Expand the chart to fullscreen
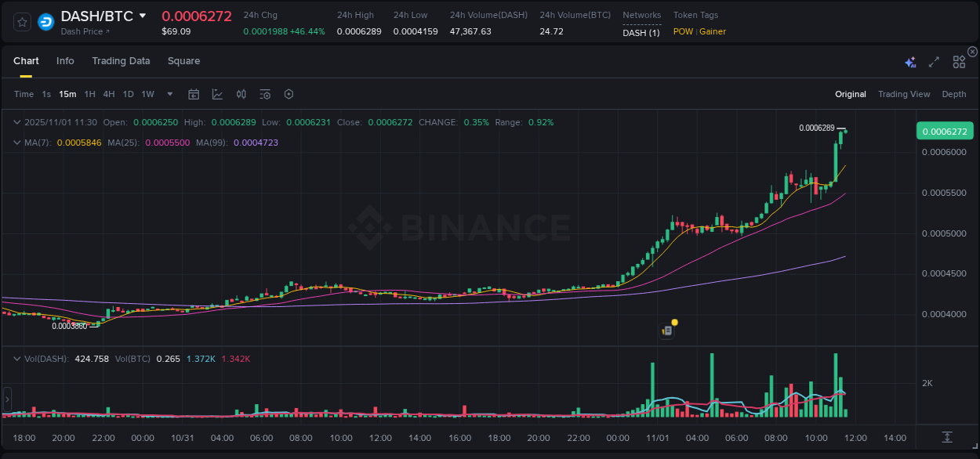The width and height of the screenshot is (980, 459). (x=933, y=61)
